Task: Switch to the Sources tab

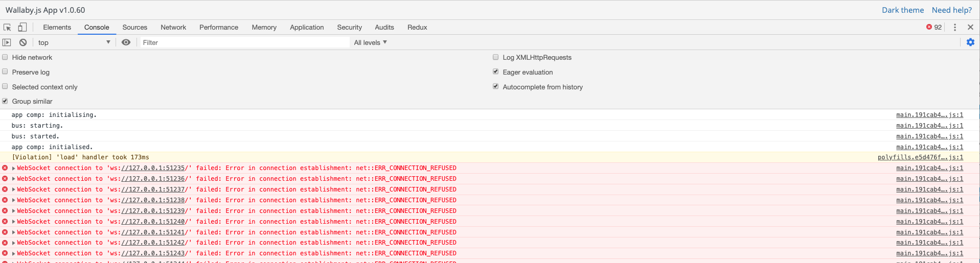Action: tap(135, 27)
